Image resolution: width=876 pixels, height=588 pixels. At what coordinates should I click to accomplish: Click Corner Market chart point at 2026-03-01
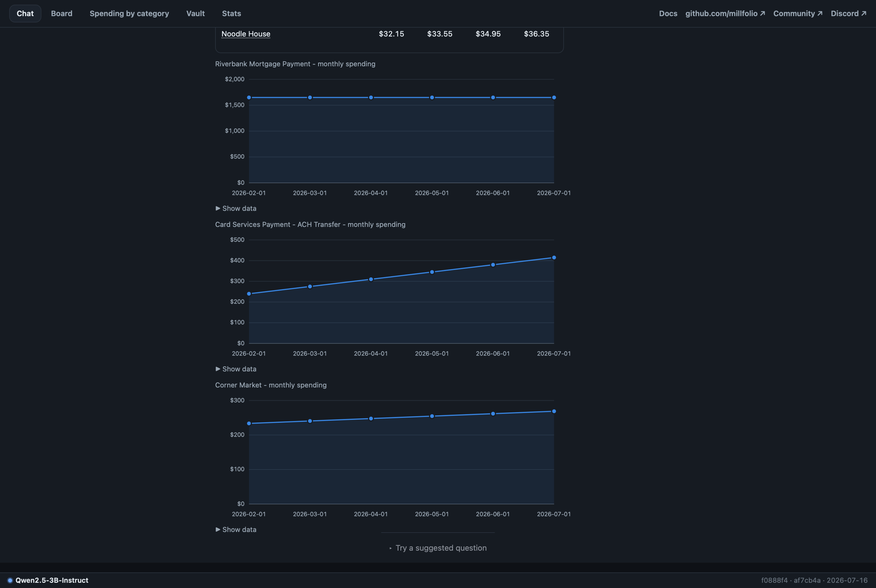310,421
